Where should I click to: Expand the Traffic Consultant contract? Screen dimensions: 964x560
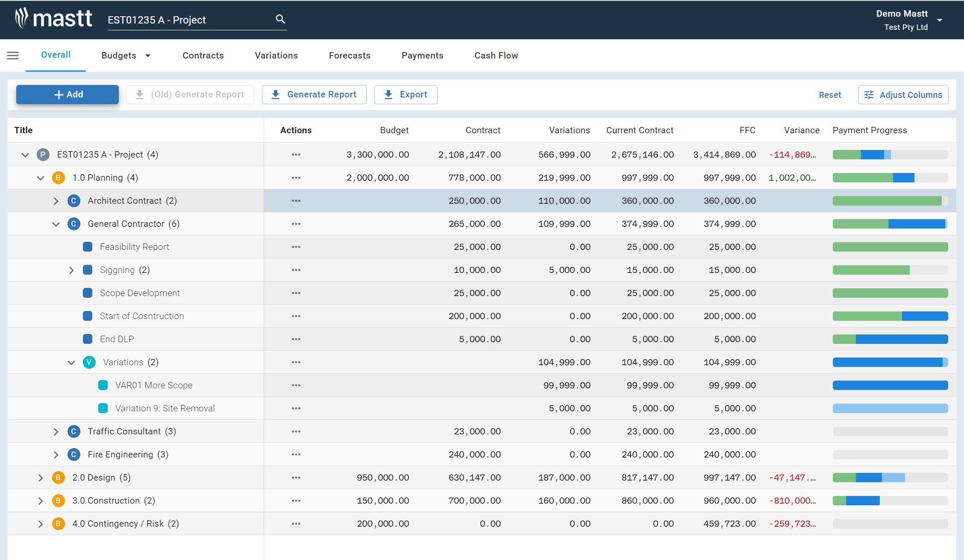click(56, 431)
